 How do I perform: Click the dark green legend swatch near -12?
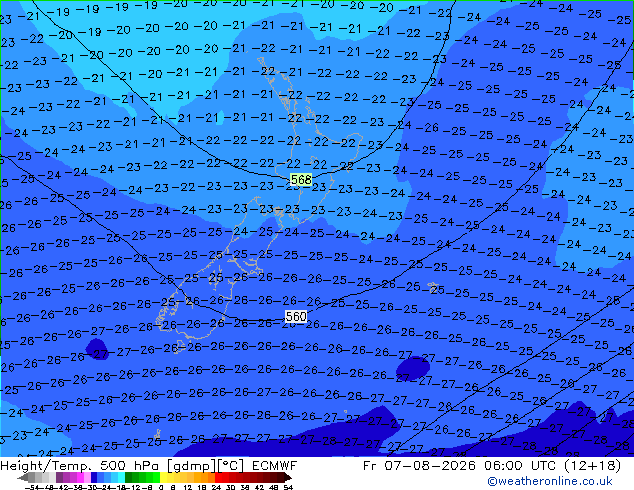(129, 477)
